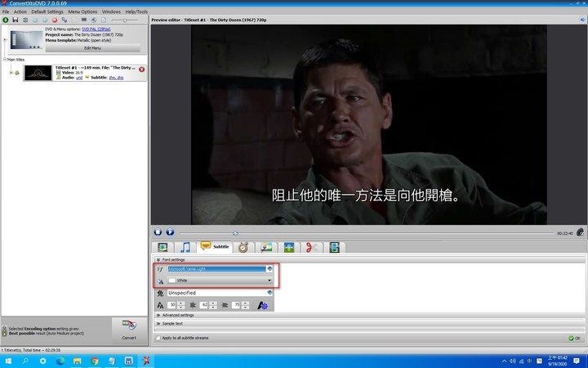
Task: Collapse the Font settings section
Action: tap(158, 259)
